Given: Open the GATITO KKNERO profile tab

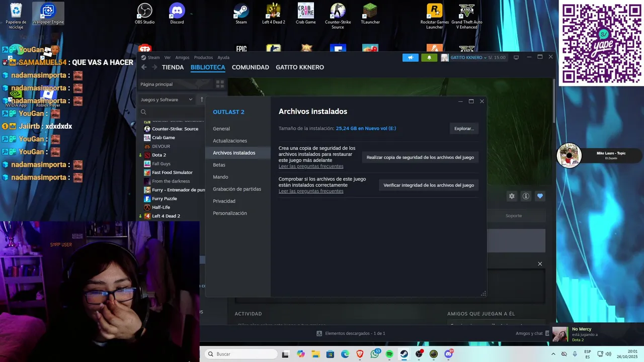Looking at the screenshot, I should [300, 67].
